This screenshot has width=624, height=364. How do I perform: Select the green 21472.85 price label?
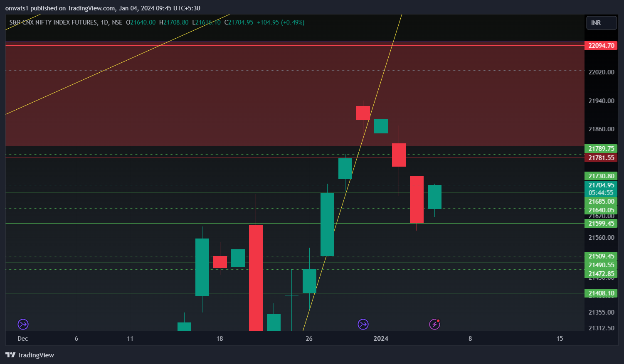click(x=601, y=274)
